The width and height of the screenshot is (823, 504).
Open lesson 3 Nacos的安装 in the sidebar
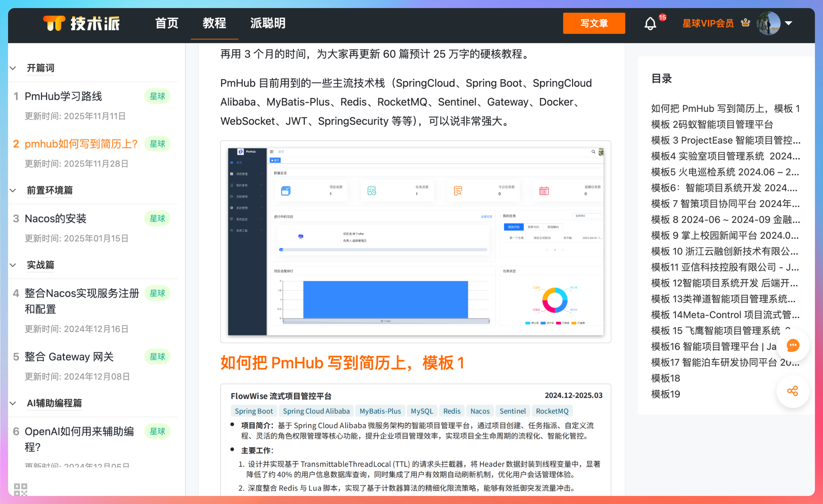56,219
